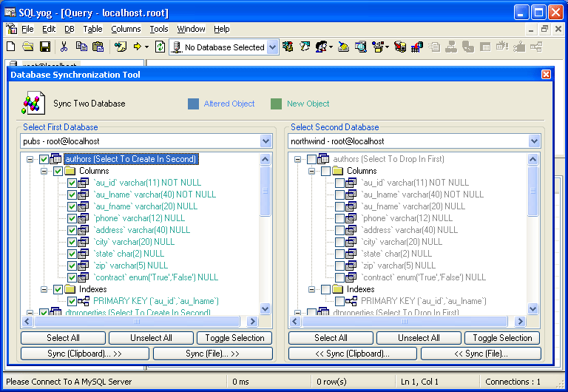The height and width of the screenshot is (392, 568).
Task: Open the Help menu
Action: 221,29
